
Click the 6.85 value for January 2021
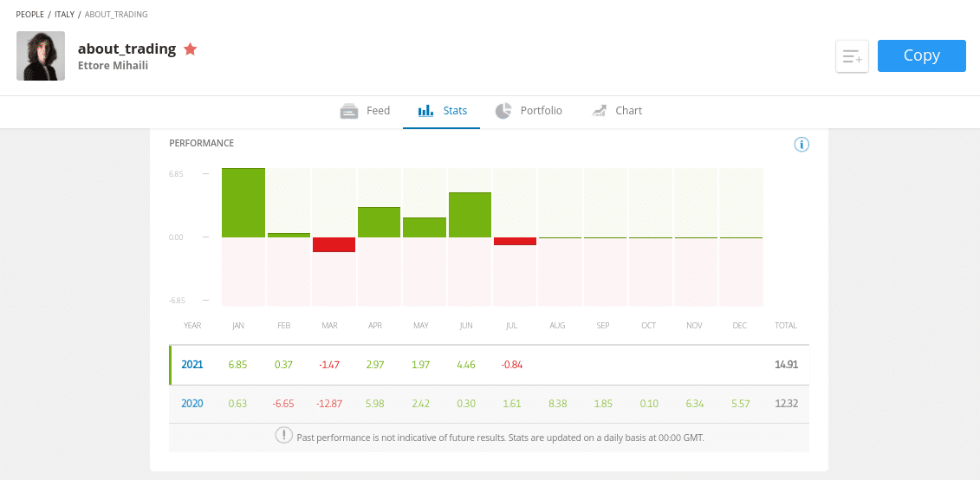click(237, 365)
